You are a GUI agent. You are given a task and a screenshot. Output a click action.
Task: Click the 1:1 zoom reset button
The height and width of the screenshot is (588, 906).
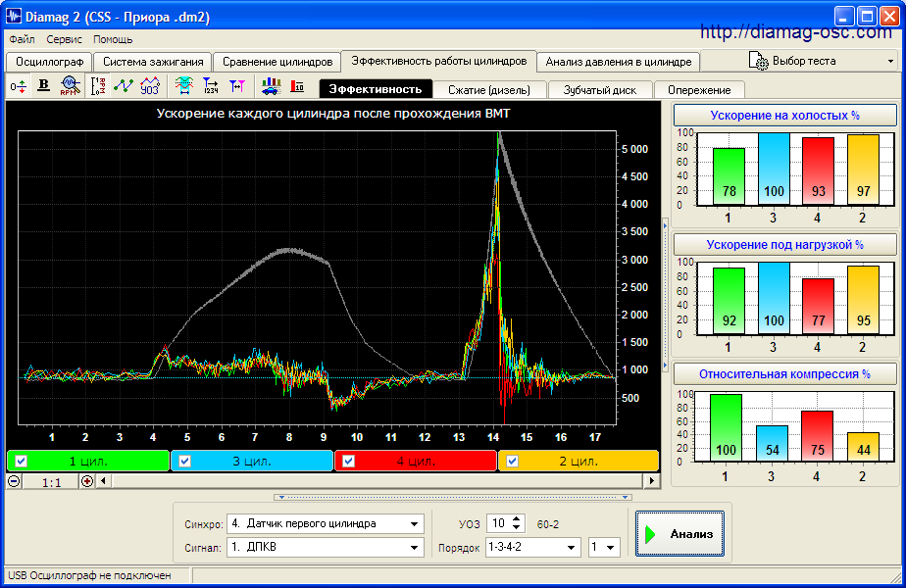pyautogui.click(x=51, y=482)
